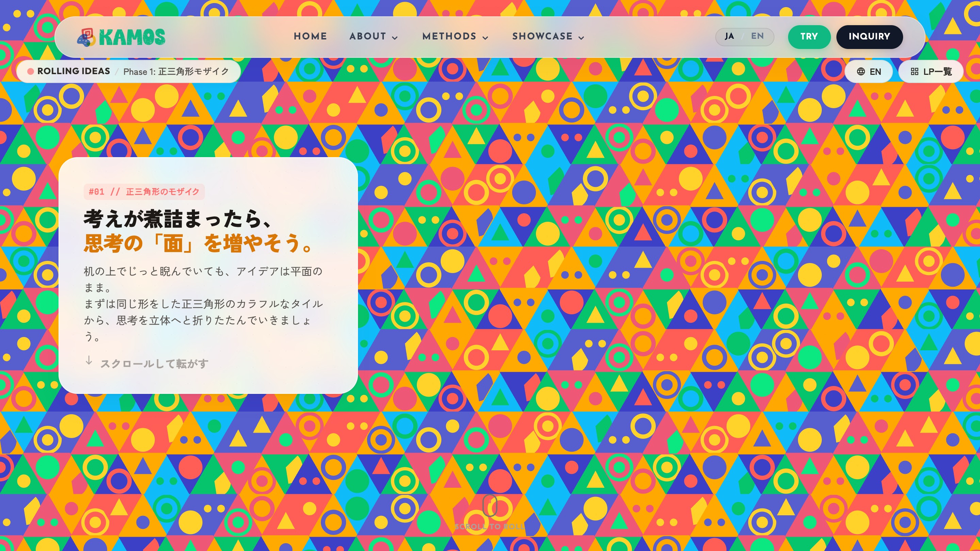Viewport: 980px width, 551px height.
Task: Switch language toggle to EN in navbar
Action: tap(757, 36)
